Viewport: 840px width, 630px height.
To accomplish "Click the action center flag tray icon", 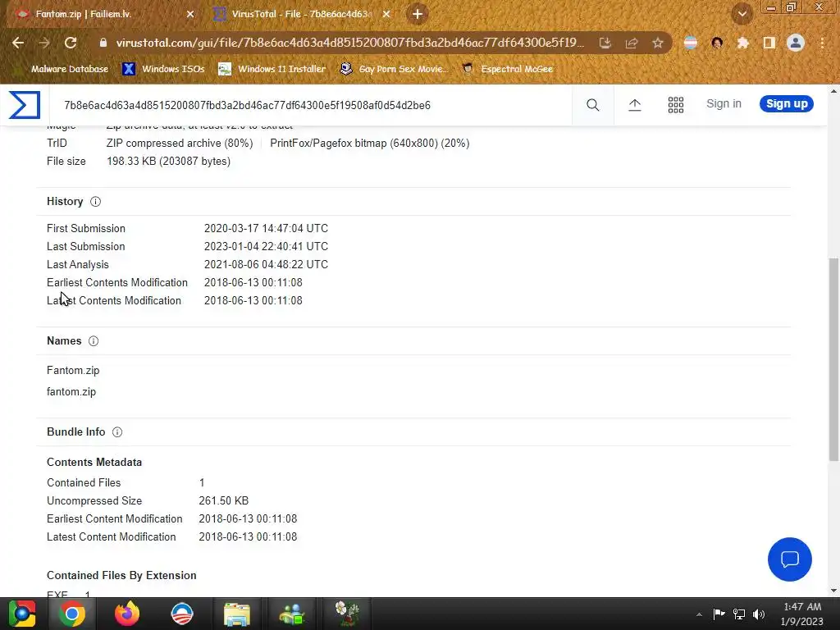I will click(719, 614).
